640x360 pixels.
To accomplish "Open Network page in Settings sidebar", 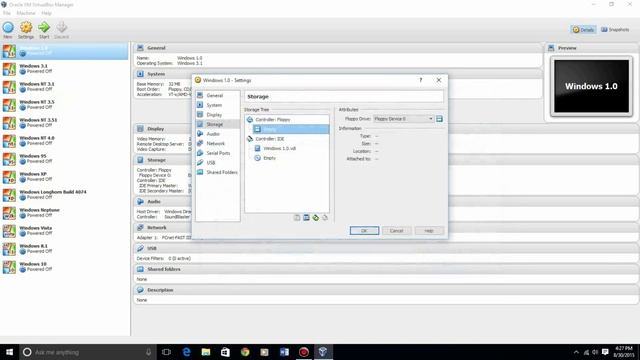I will (216, 143).
